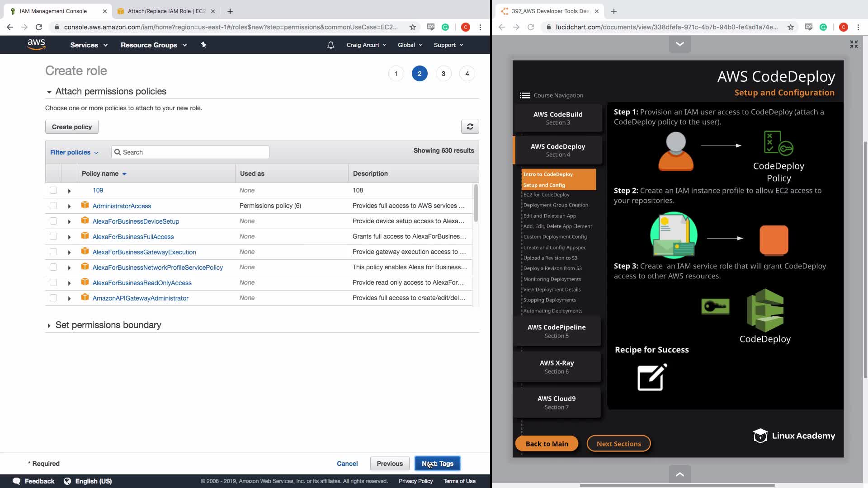Click the Create policy button

(71, 127)
